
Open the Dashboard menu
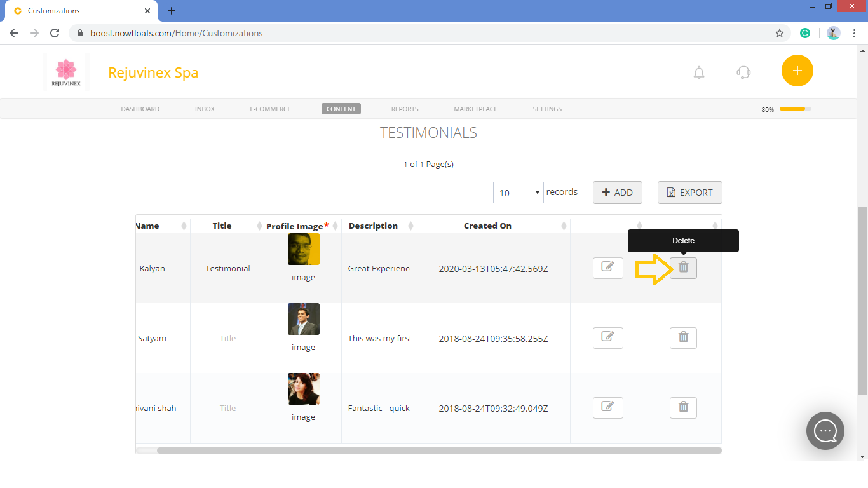(x=140, y=109)
